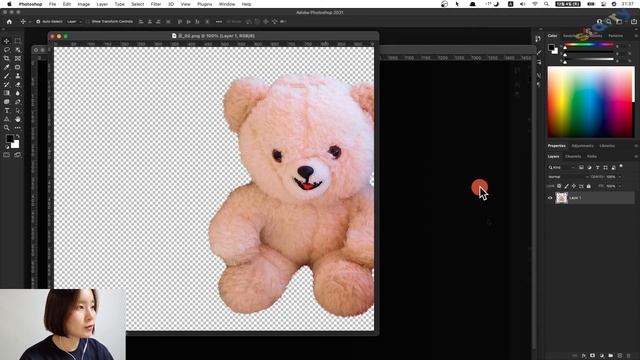Open Normal blend mode dropdown
Image resolution: width=640 pixels, height=360 pixels.
tap(568, 177)
